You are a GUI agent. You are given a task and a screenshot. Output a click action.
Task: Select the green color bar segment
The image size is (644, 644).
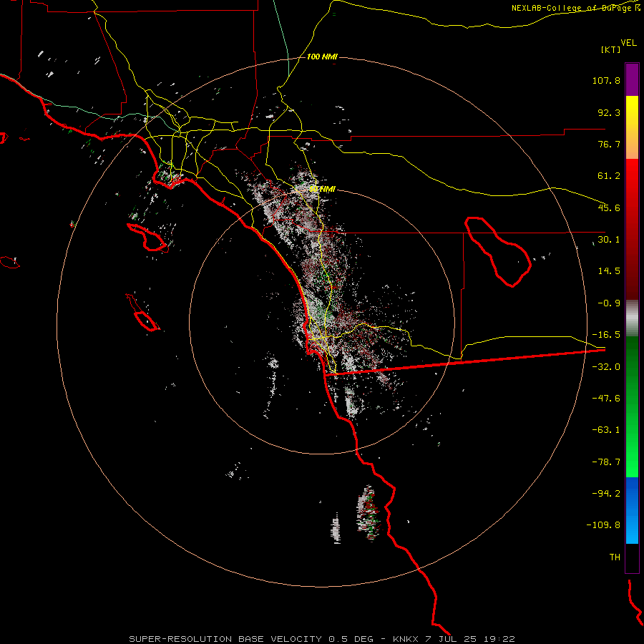[x=632, y=406]
